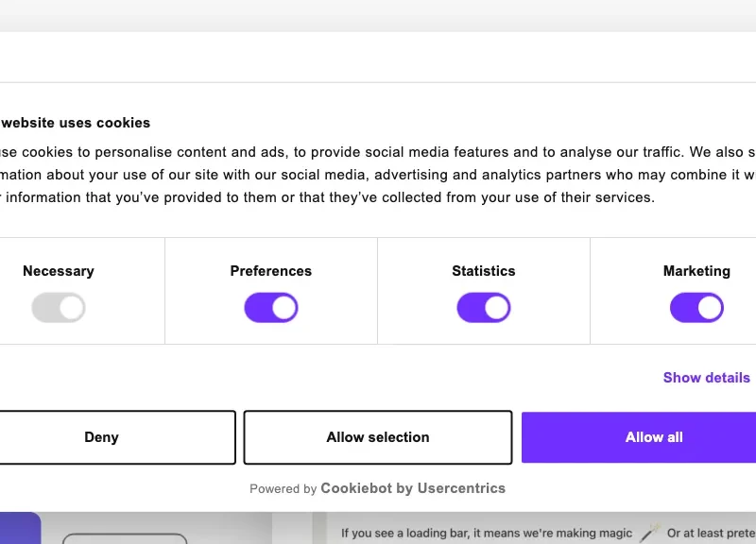Turn off the Statistics cookies switch
756x544 pixels.
(484, 308)
